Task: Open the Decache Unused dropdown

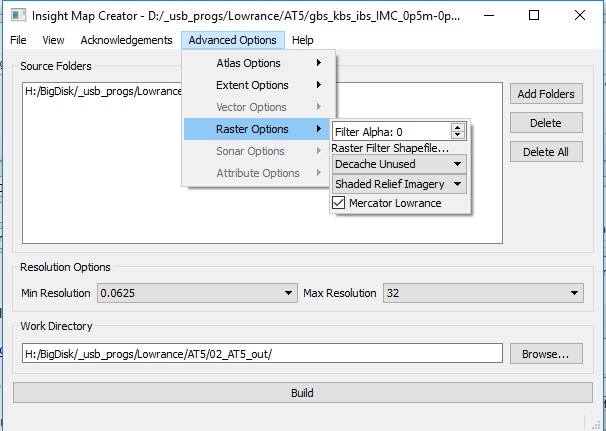Action: coord(399,164)
